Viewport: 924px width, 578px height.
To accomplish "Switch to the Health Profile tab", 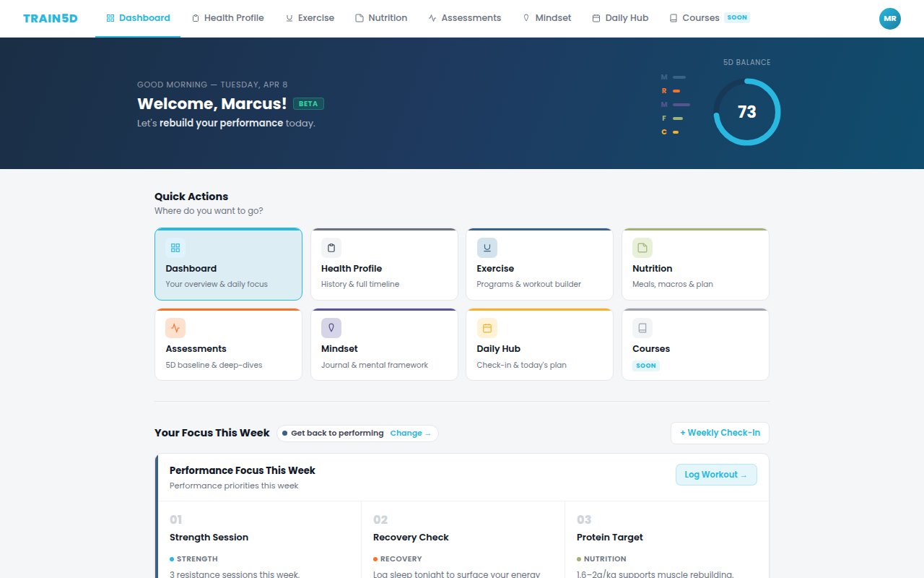I will click(227, 18).
